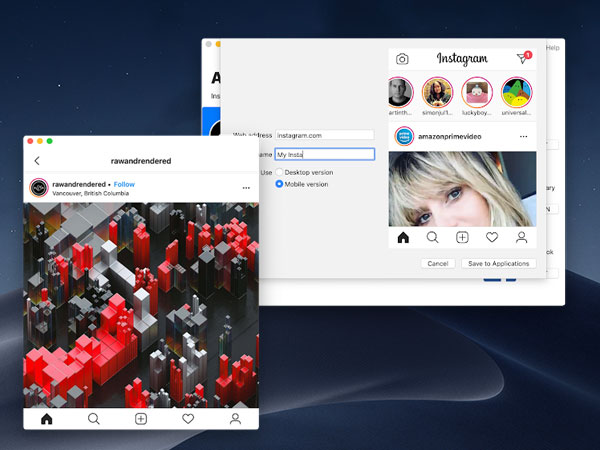Viewport: 600px width, 450px height.
Task: Edit the Web address field
Action: (324, 135)
